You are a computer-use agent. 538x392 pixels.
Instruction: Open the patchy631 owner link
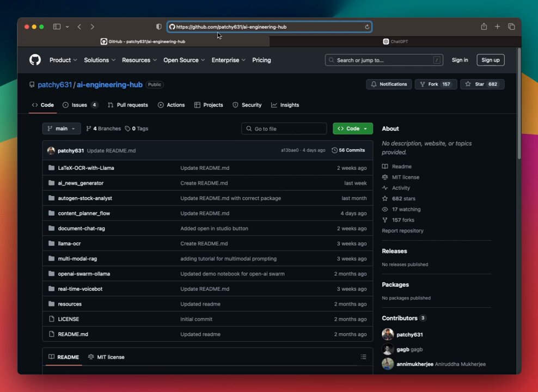coord(55,85)
